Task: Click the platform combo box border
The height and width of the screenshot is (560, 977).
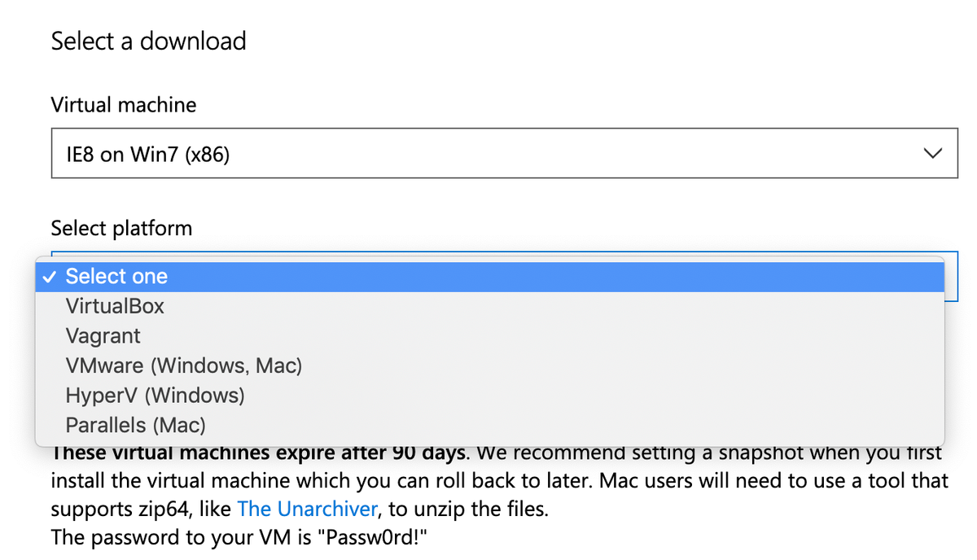Action: (x=953, y=277)
